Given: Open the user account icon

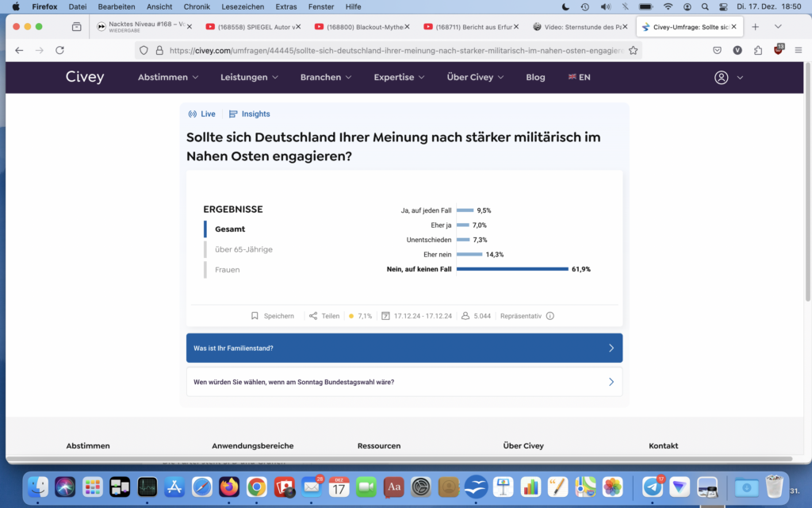Looking at the screenshot, I should (721, 78).
